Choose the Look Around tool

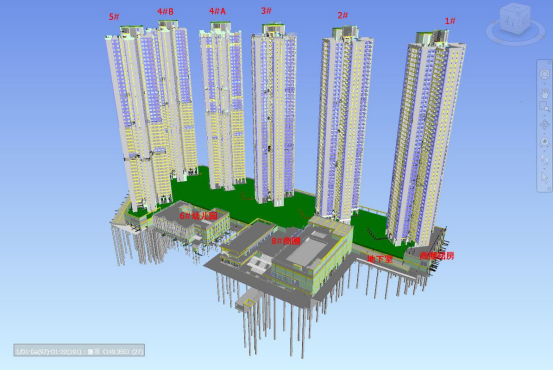click(x=544, y=142)
